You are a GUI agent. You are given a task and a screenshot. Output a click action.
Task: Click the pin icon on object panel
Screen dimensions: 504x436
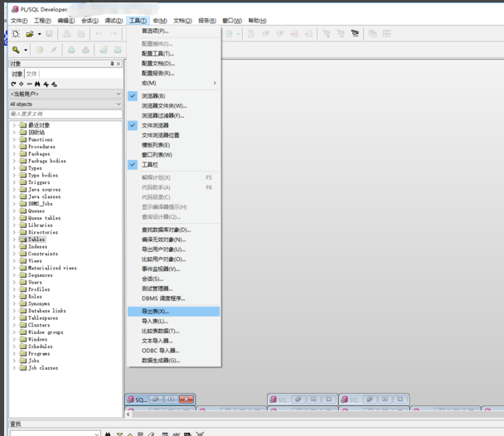[112, 64]
